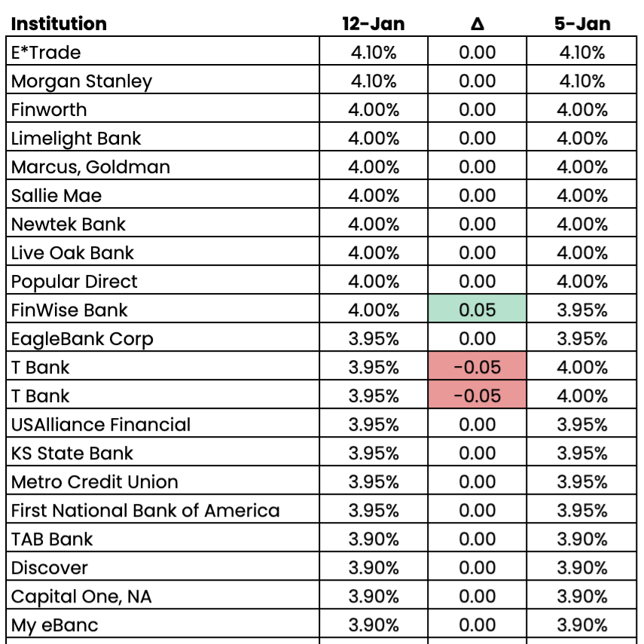Image resolution: width=644 pixels, height=644 pixels.
Task: Click the 12-Jan column header
Action: (x=373, y=23)
